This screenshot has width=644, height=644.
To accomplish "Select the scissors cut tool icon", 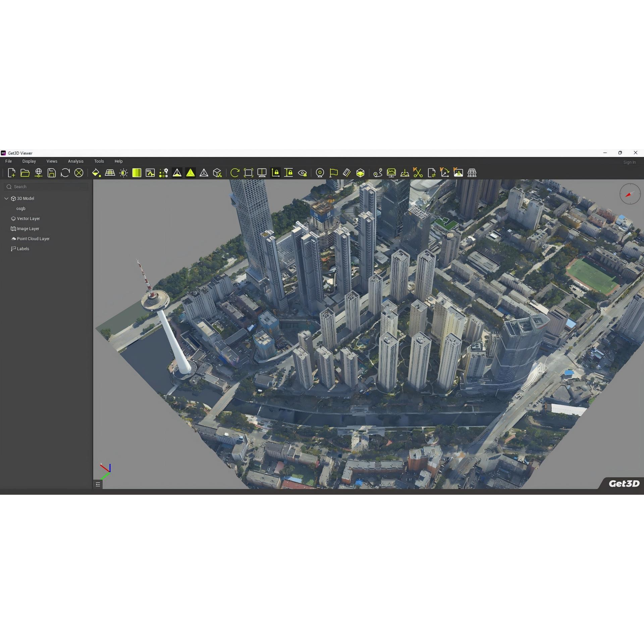I will pyautogui.click(x=418, y=172).
